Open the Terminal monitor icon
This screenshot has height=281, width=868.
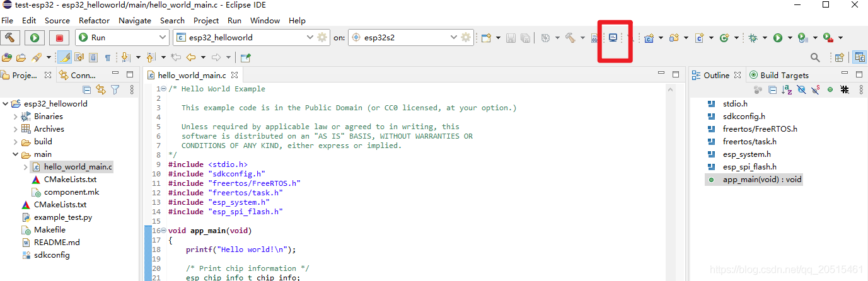pos(613,37)
